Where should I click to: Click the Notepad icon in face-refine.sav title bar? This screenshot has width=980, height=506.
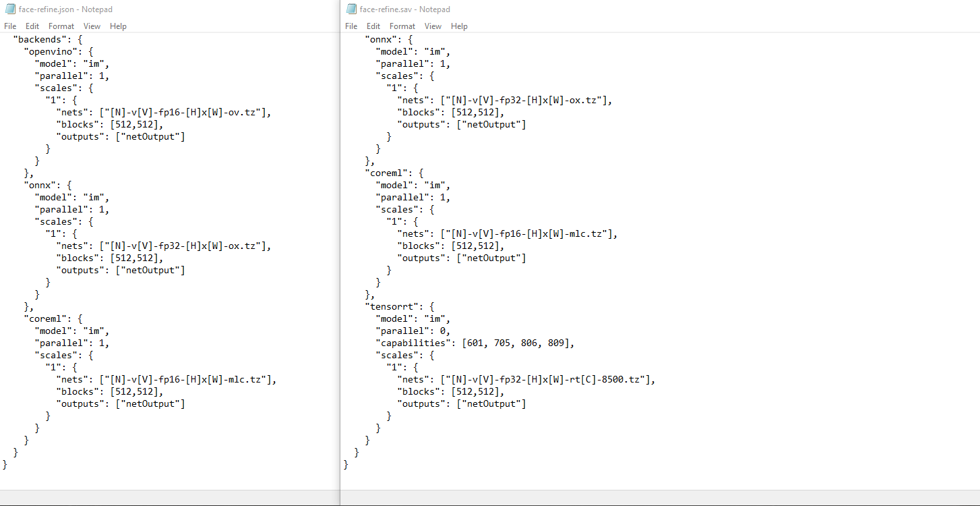[351, 9]
